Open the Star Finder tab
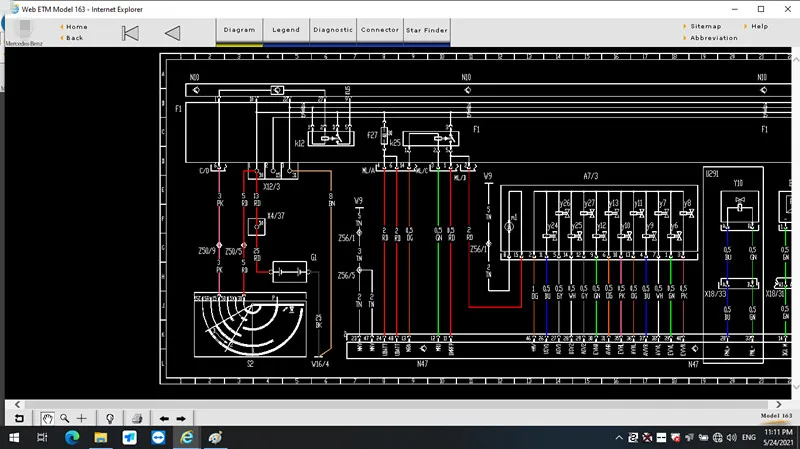800x449 pixels. pyautogui.click(x=427, y=30)
